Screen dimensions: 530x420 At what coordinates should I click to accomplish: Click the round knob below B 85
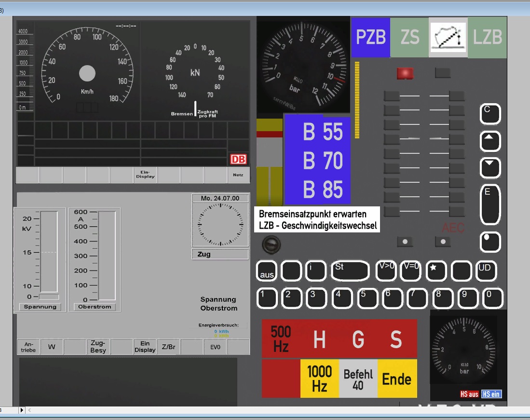pyautogui.click(x=271, y=244)
